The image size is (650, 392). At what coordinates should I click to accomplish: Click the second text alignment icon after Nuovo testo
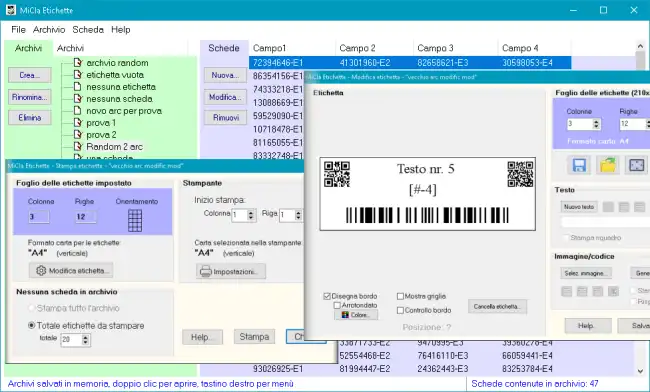click(624, 207)
